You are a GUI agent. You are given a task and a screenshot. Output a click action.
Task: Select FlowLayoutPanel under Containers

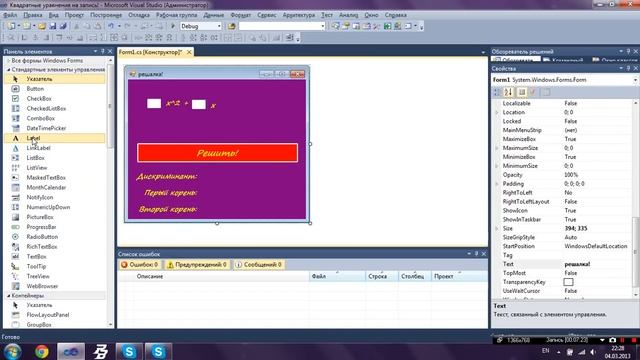pyautogui.click(x=48, y=315)
